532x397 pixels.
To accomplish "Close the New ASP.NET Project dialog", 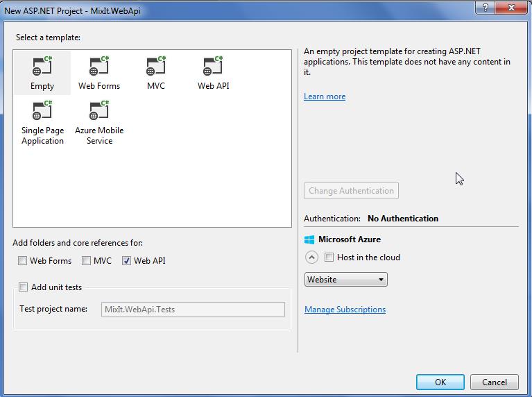I will [x=511, y=8].
